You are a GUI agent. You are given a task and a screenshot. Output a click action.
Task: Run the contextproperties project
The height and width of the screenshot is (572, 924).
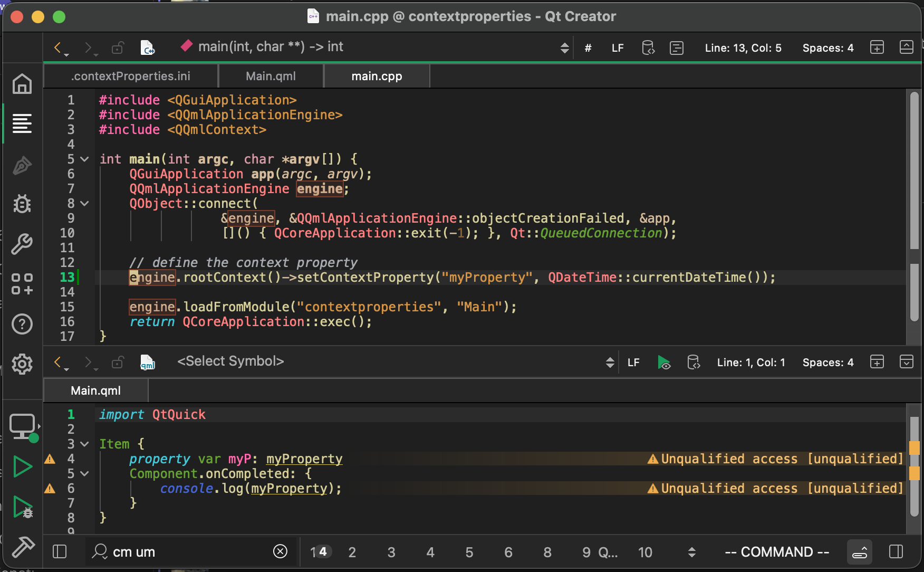pos(22,466)
